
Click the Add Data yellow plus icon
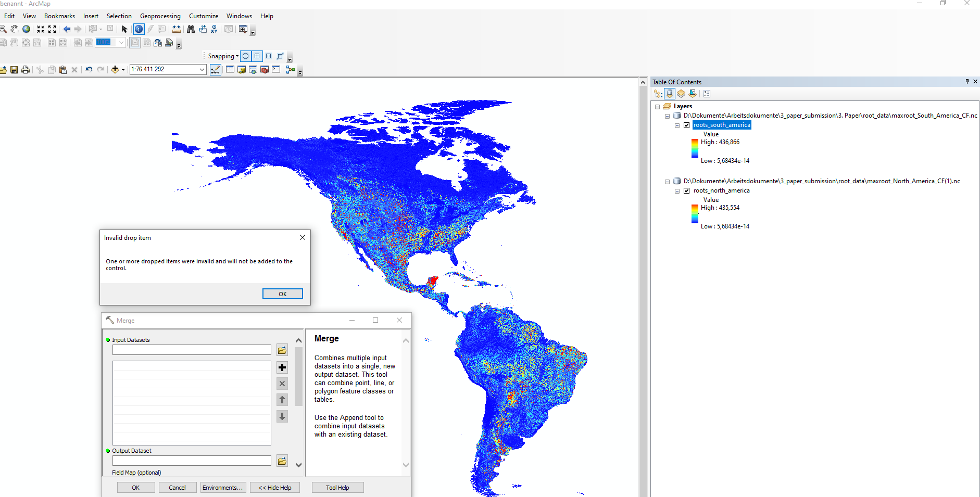click(x=115, y=70)
